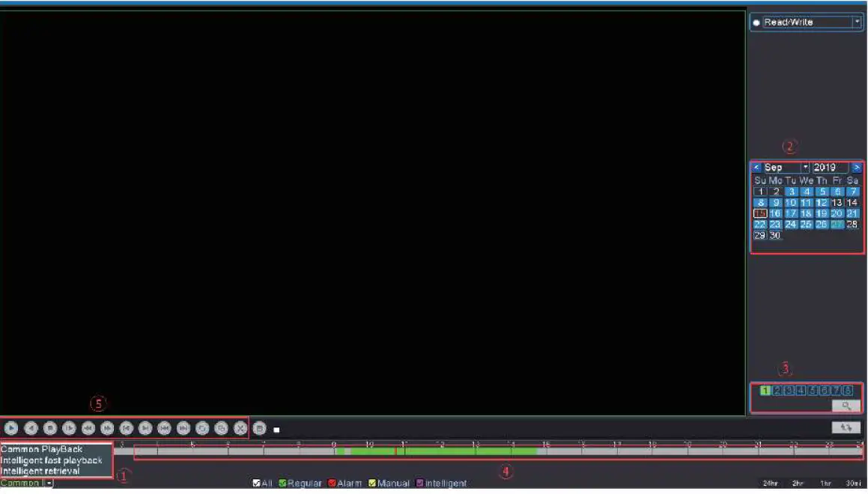
Task: Click the reverse play button
Action: coord(31,428)
